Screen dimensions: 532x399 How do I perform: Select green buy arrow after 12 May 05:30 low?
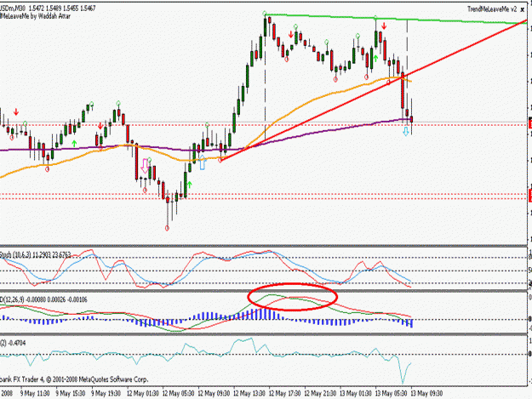pyautogui.click(x=189, y=185)
